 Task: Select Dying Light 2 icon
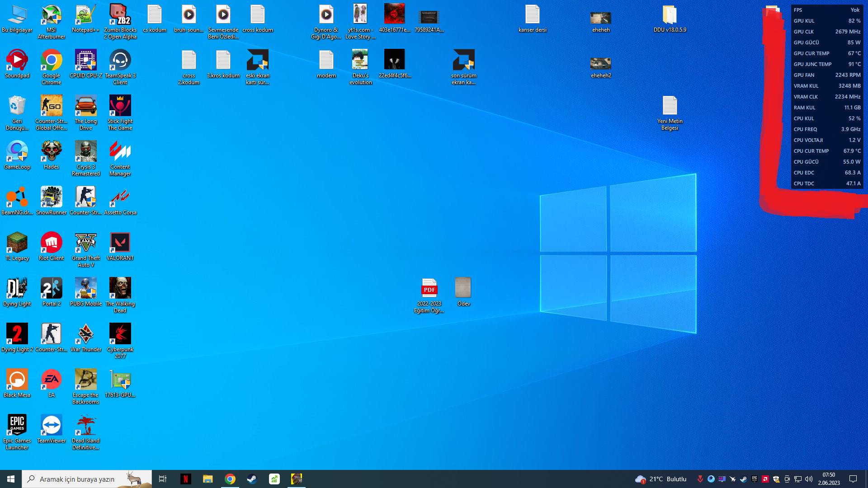[17, 338]
